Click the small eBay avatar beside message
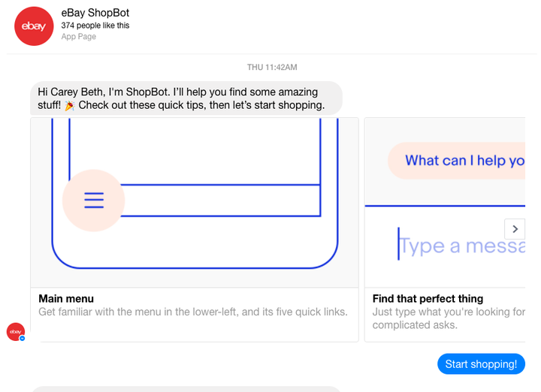The height and width of the screenshot is (392, 541). (x=16, y=332)
